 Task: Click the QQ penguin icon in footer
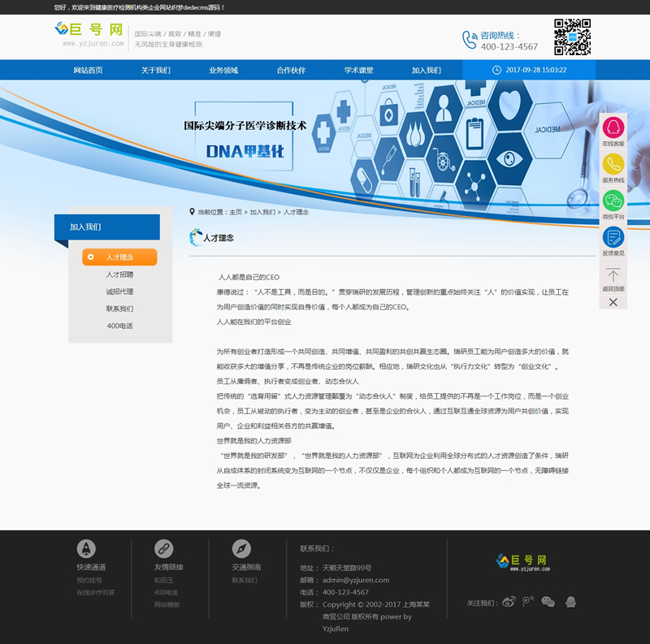[570, 602]
